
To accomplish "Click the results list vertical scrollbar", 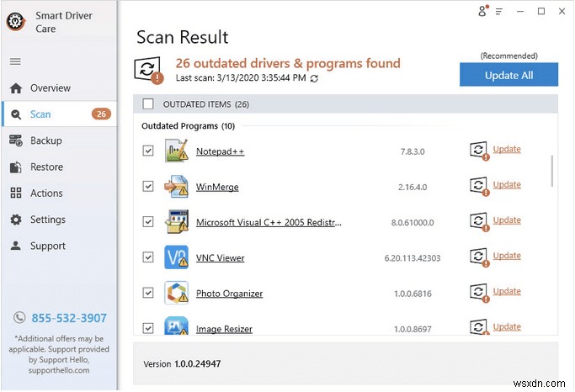I will coord(552,171).
